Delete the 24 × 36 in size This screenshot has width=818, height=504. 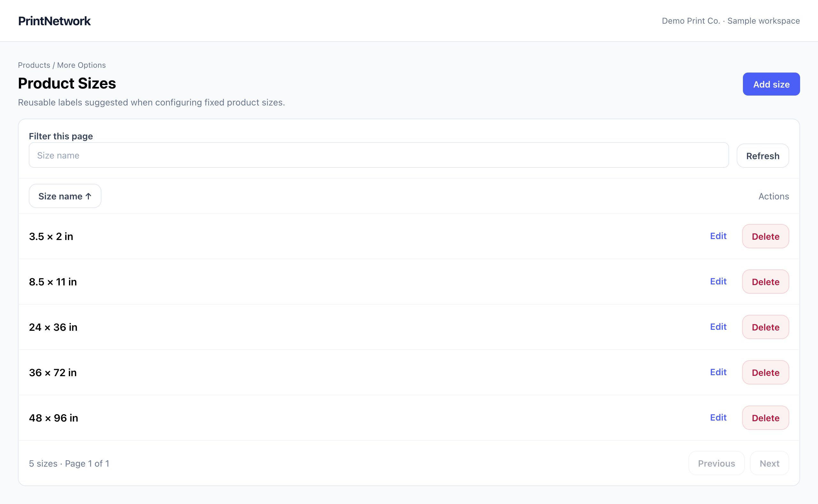(765, 327)
